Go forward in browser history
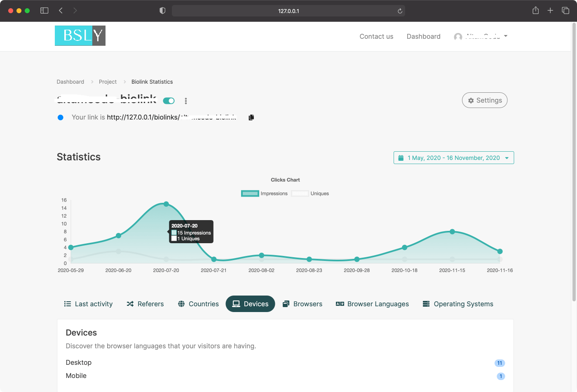577x392 pixels. [75, 11]
